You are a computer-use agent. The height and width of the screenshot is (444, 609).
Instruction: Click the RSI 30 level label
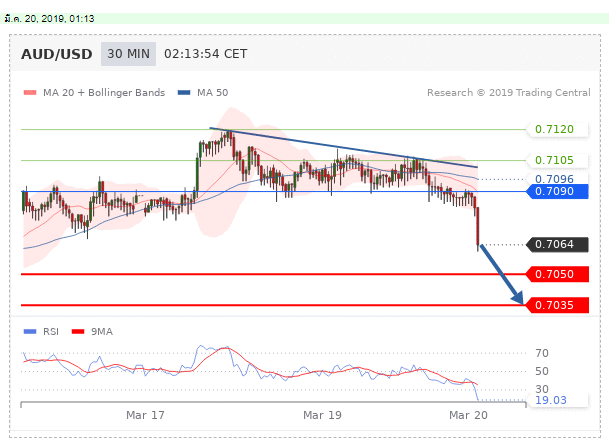click(542, 389)
